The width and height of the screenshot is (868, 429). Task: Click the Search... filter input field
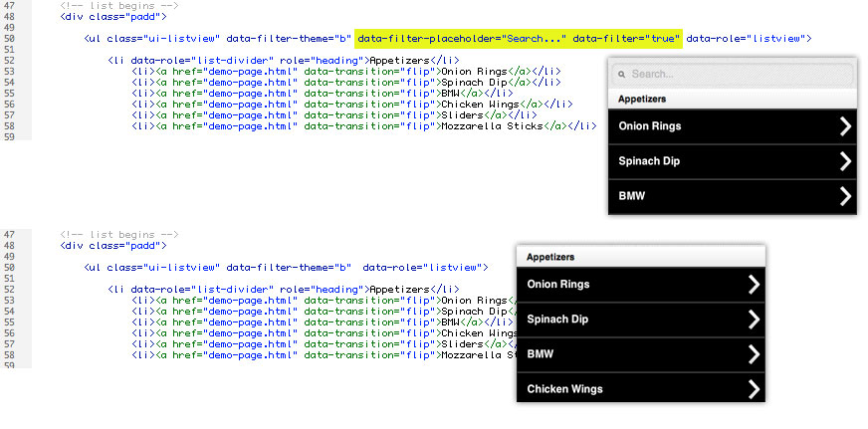733,75
